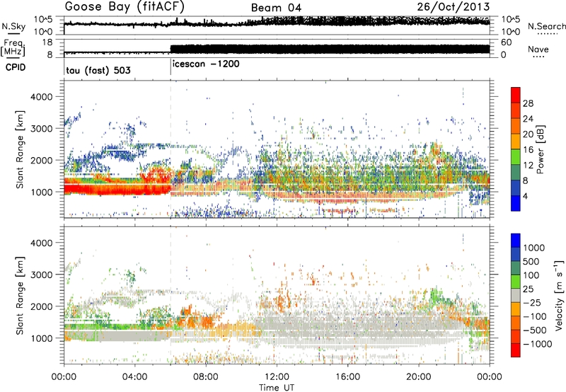The width and height of the screenshot is (566, 392).
Task: Click the '28' tick on the power color bar
Action: 528,103
